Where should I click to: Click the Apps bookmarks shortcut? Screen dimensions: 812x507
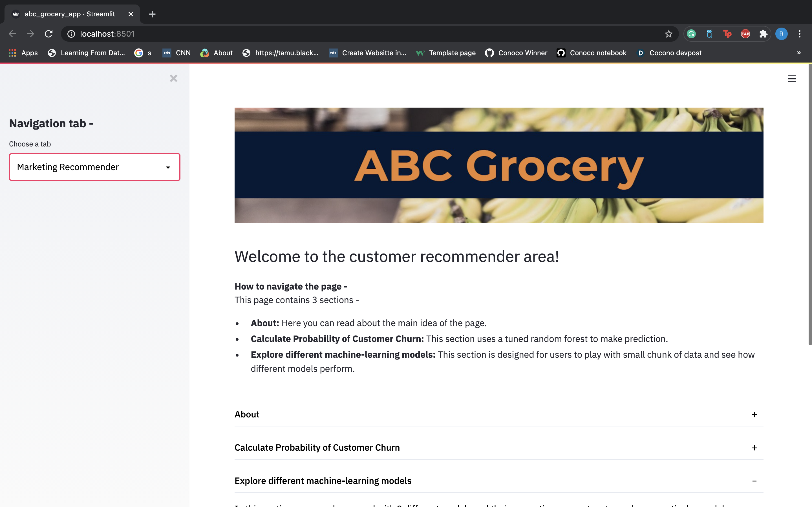point(23,53)
